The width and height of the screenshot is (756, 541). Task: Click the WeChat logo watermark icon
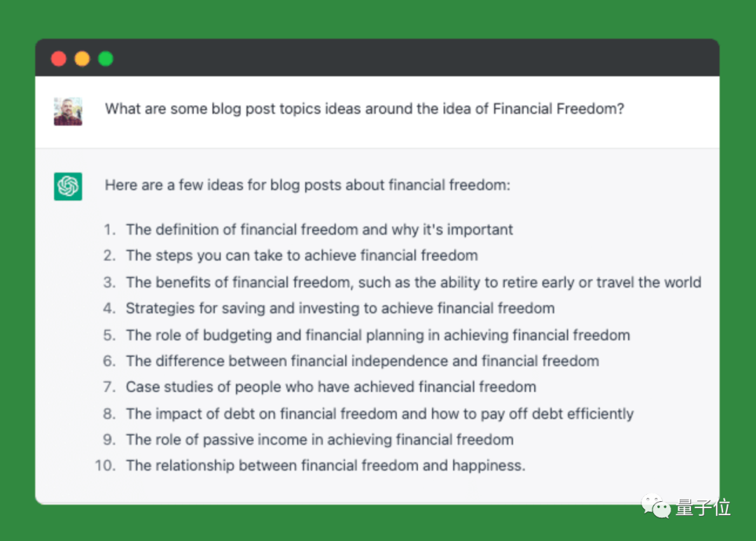(x=656, y=507)
